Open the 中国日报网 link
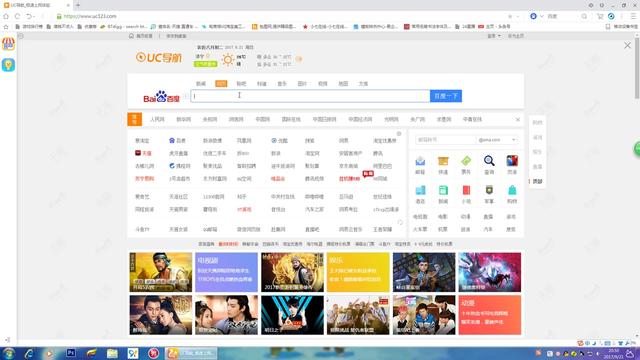Viewport: 640px width, 360px height. [324, 119]
